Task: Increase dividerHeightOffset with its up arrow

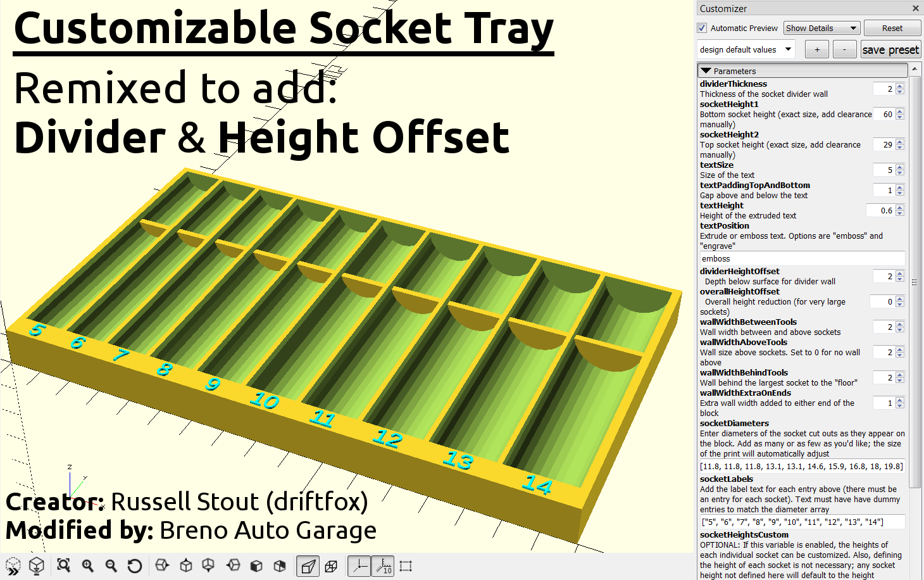Action: [900, 273]
